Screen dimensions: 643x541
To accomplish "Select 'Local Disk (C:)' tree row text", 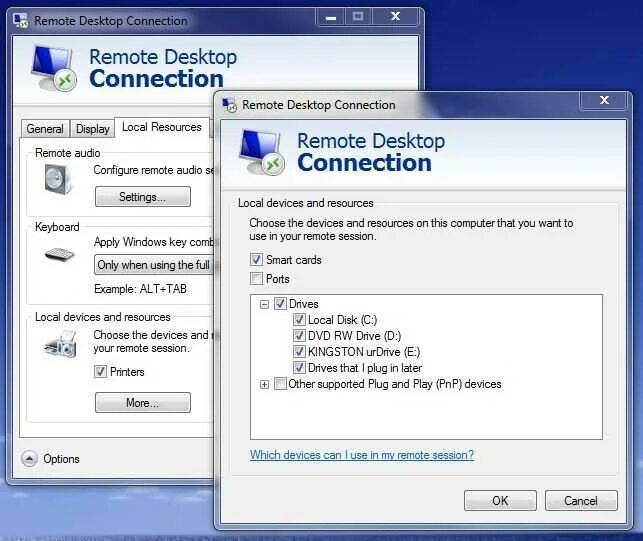I will pos(342,320).
